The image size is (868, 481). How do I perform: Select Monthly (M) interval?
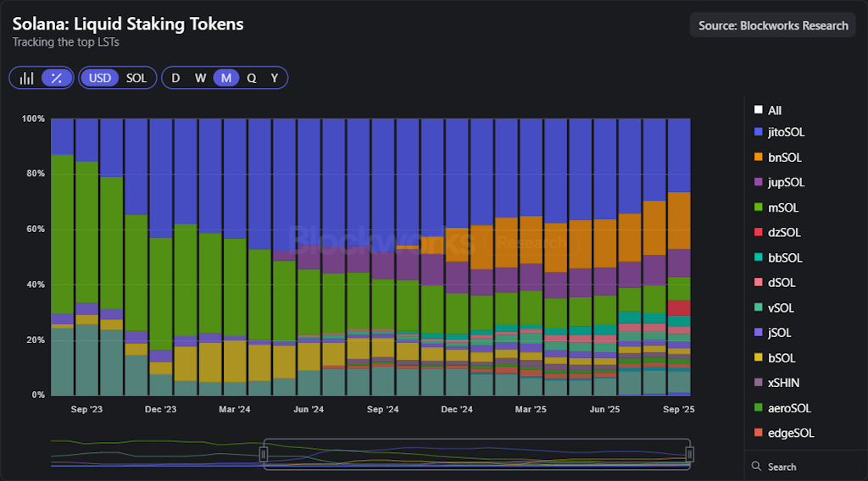(x=226, y=78)
